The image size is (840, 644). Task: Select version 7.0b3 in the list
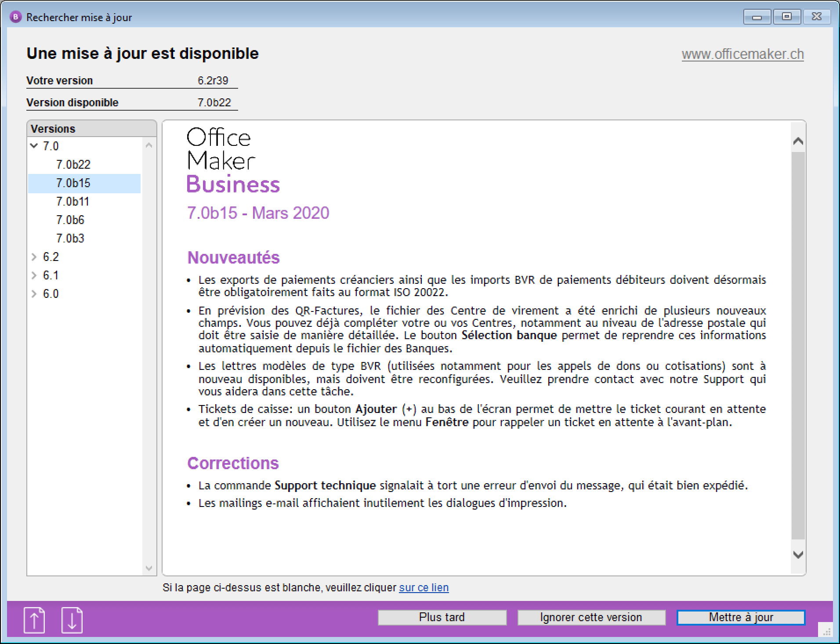click(70, 238)
